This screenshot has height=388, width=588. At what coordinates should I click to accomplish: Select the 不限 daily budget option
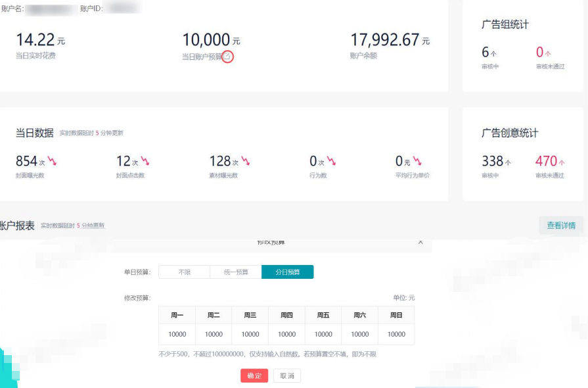[x=184, y=272]
